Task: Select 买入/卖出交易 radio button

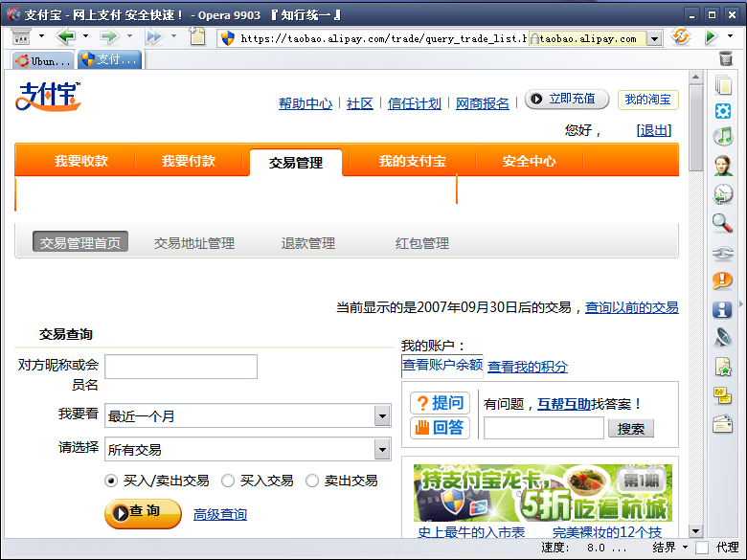Action: click(x=111, y=481)
